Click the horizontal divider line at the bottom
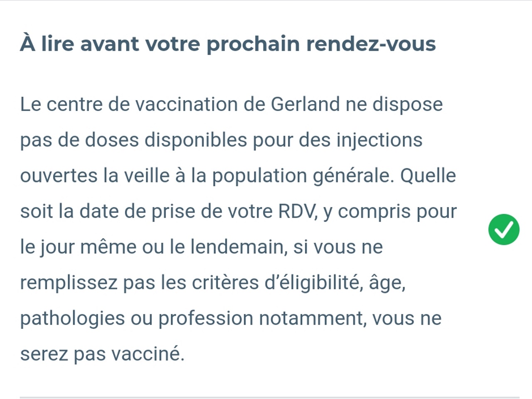The image size is (532, 399). click(x=269, y=397)
